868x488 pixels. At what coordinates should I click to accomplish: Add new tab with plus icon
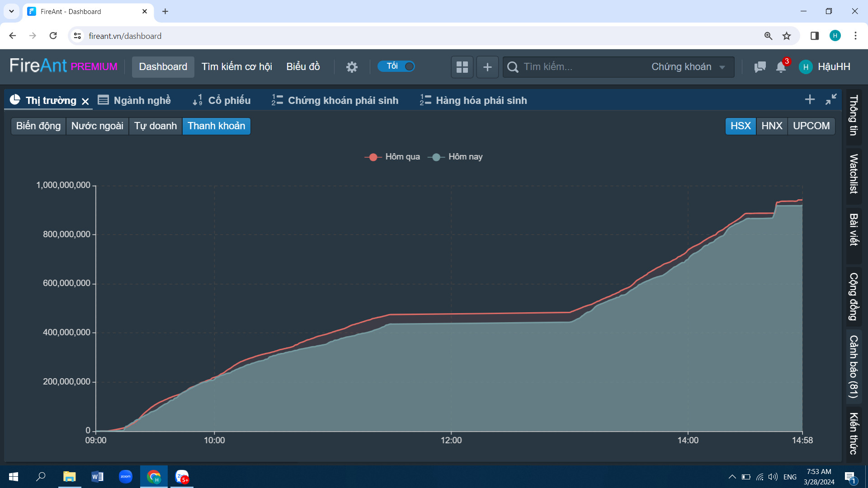pos(810,99)
